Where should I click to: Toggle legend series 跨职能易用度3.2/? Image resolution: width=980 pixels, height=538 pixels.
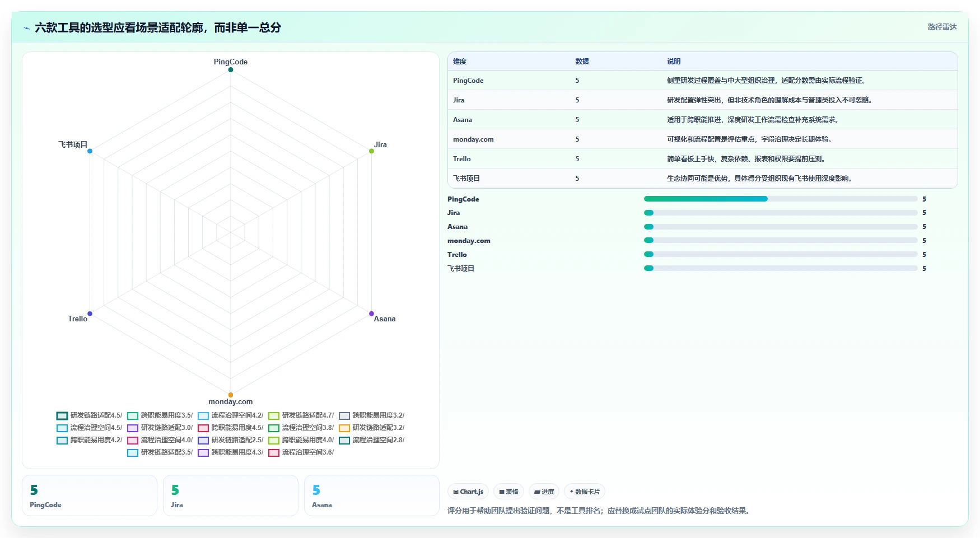pos(371,415)
